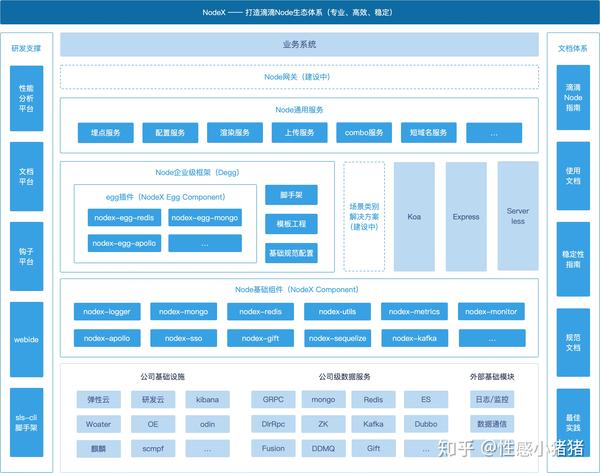Click the Kafka box in data services
Screen dimensions: 600x473
click(373, 424)
